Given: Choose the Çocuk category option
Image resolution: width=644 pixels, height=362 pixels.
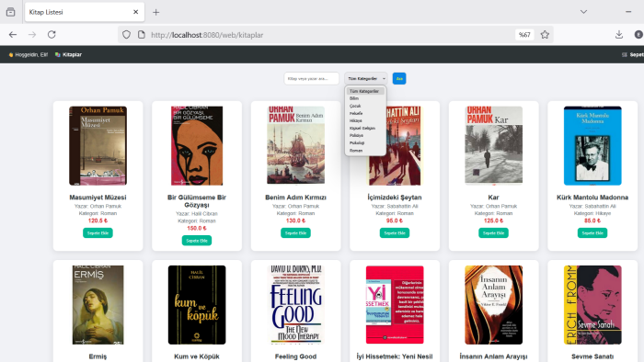Looking at the screenshot, I should tap(365, 106).
